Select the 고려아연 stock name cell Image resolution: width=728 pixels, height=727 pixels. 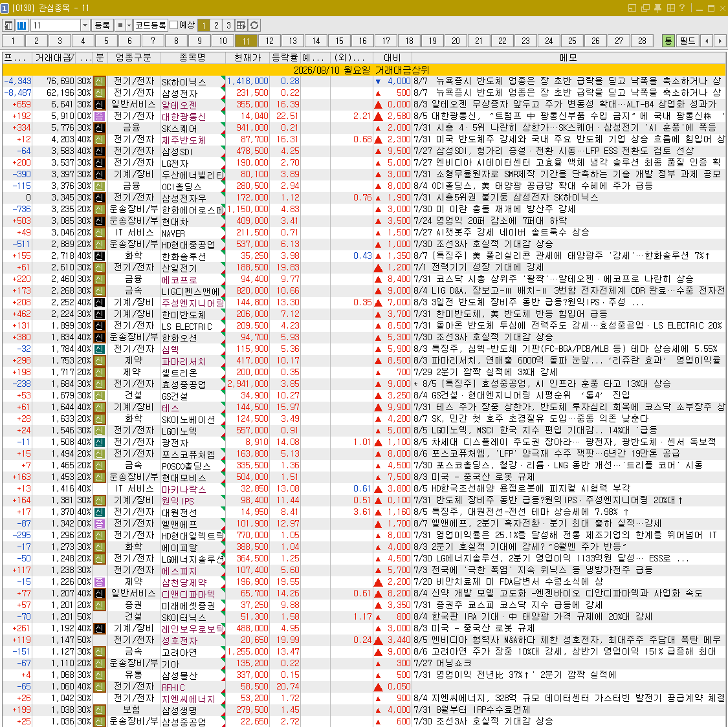pyautogui.click(x=192, y=652)
